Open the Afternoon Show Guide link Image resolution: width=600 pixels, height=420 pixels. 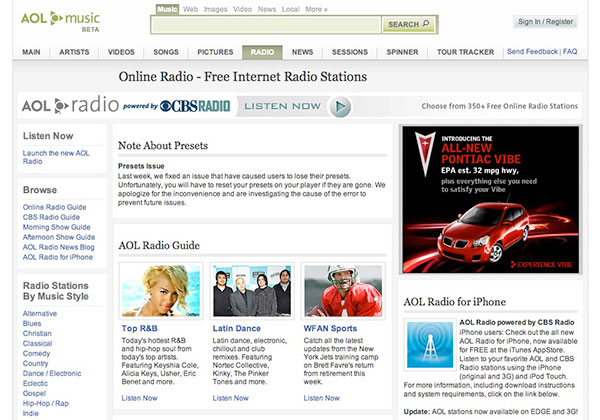[59, 237]
